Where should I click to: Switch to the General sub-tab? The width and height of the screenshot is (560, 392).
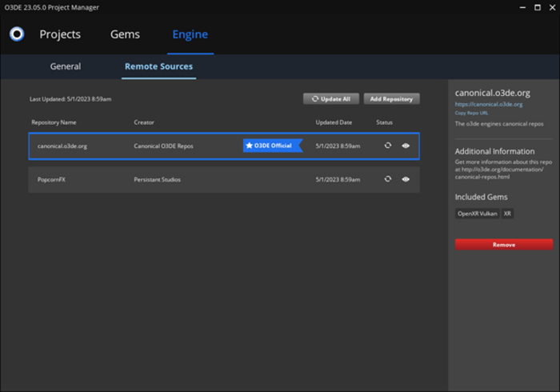coord(66,66)
